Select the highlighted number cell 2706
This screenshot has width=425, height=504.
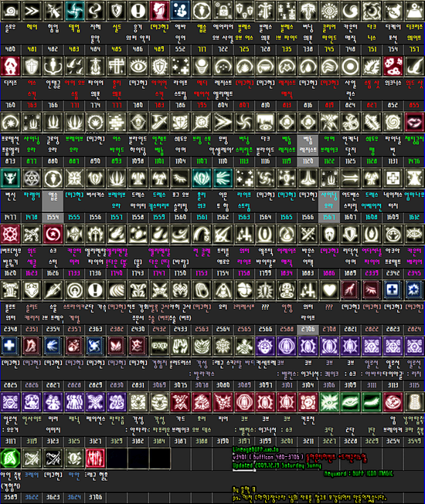(x=308, y=329)
